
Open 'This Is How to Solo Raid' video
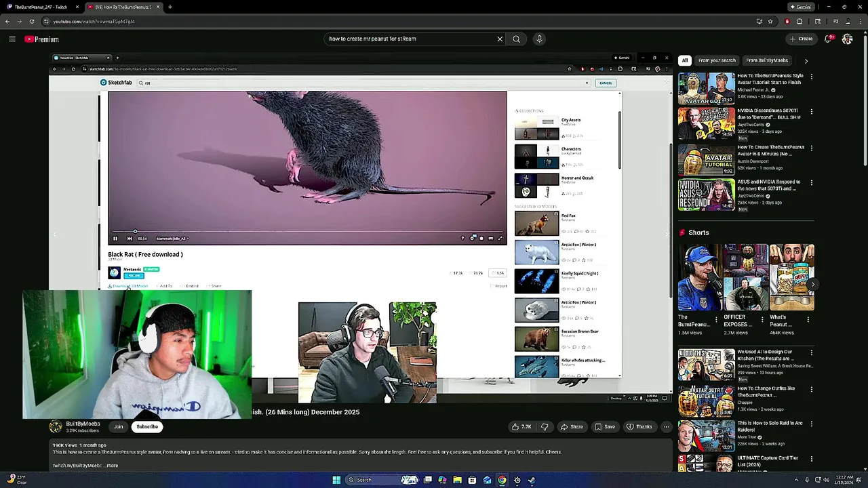pos(706,436)
